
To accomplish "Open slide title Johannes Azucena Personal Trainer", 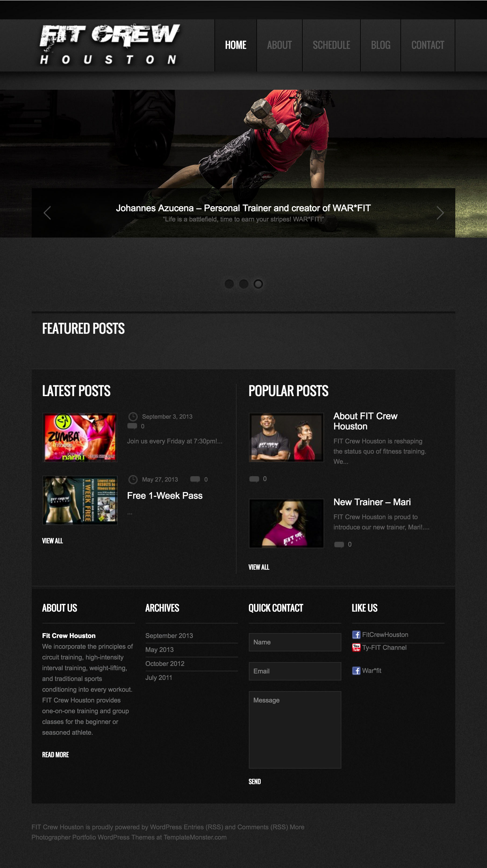I will click(x=243, y=208).
